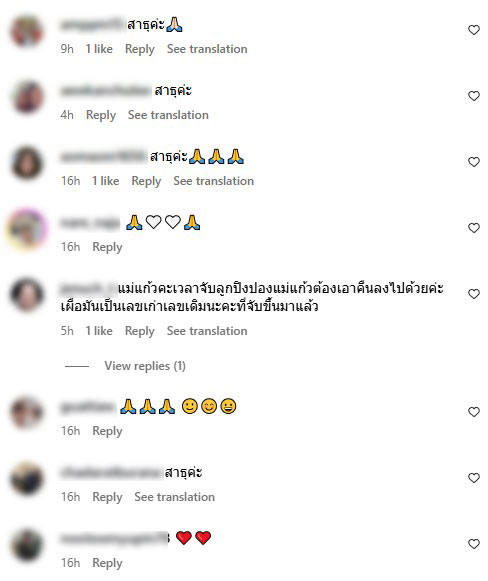Open avatar of the 5h long comment author
Screen dimensions: 488x581
(x=27, y=294)
